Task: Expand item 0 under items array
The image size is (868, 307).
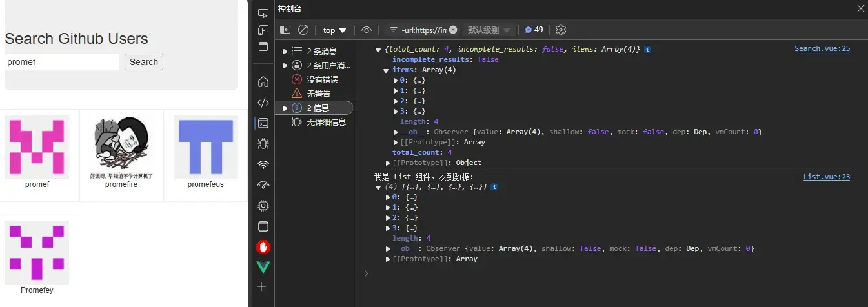Action: click(x=396, y=80)
